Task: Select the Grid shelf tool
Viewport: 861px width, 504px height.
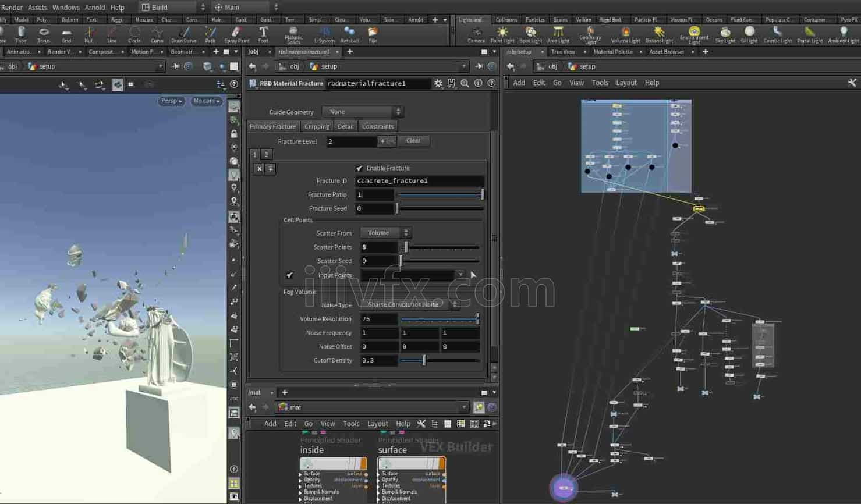Action: (66, 34)
